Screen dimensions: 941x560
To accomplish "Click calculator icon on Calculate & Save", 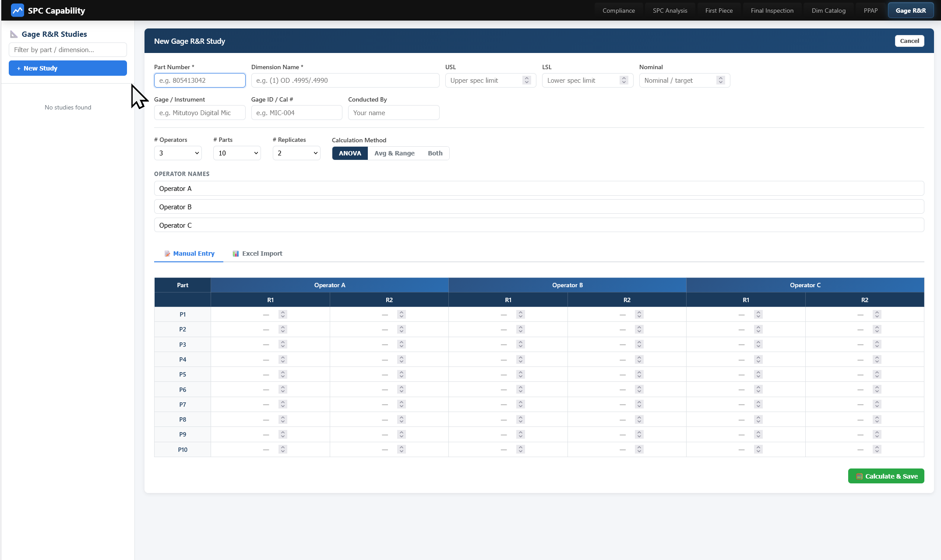I will 859,476.
